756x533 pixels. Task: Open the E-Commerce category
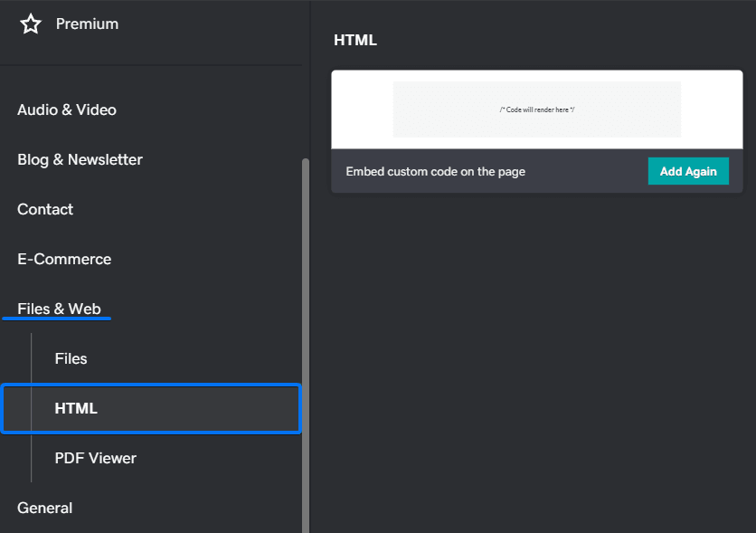point(64,259)
